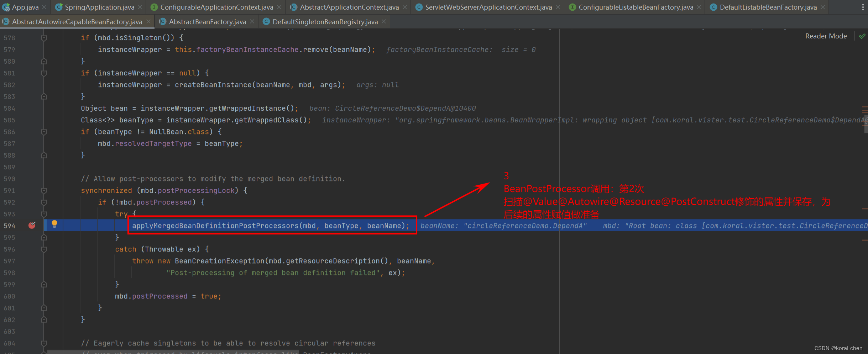Screen dimensions: 868x354
Task: Collapse the if block at line 581
Action: [x=44, y=73]
